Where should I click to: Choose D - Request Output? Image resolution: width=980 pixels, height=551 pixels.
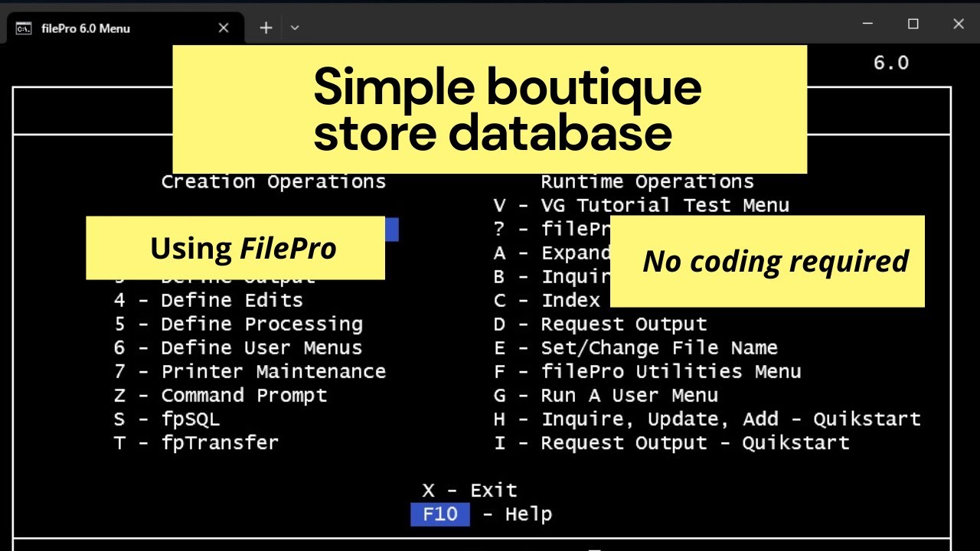point(600,324)
